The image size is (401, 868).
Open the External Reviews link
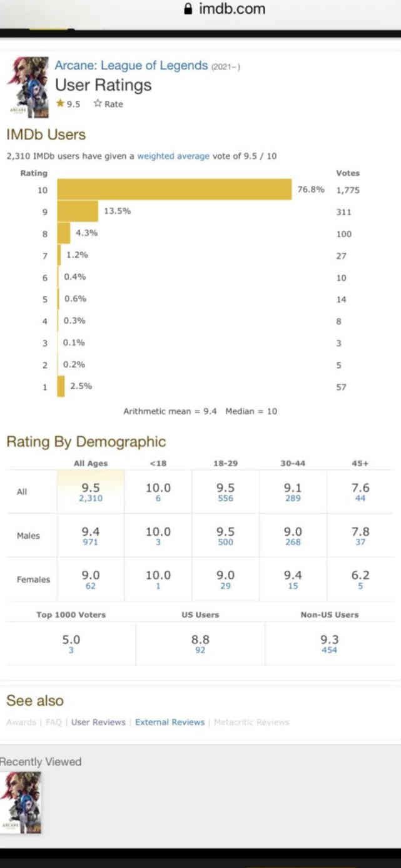click(170, 722)
